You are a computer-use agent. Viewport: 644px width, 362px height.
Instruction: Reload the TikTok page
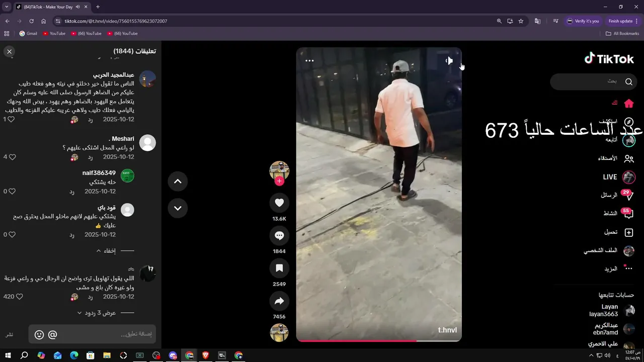31,21
